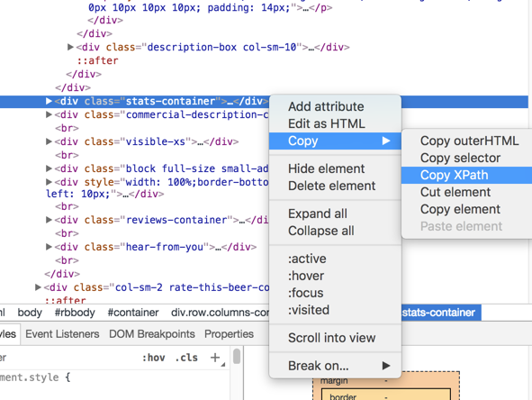Image resolution: width=532 pixels, height=400 pixels.
Task: Click #container breadcrumb
Action: coord(133,313)
